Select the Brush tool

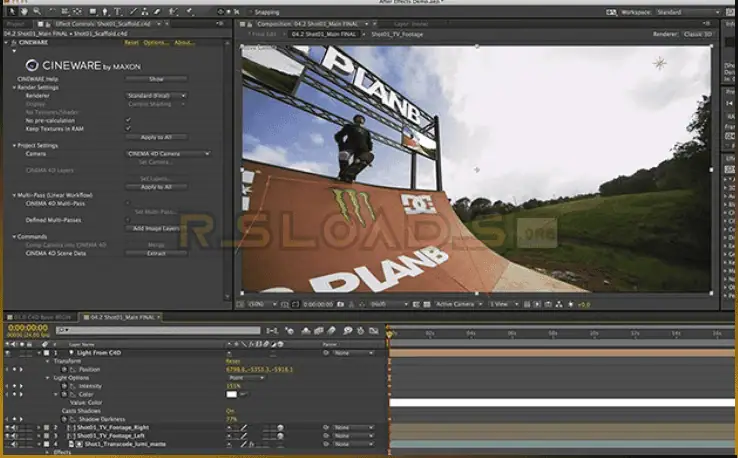point(134,12)
